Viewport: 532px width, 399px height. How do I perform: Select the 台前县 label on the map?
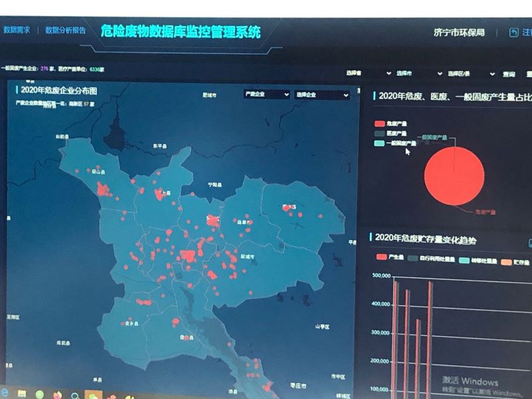(62, 136)
